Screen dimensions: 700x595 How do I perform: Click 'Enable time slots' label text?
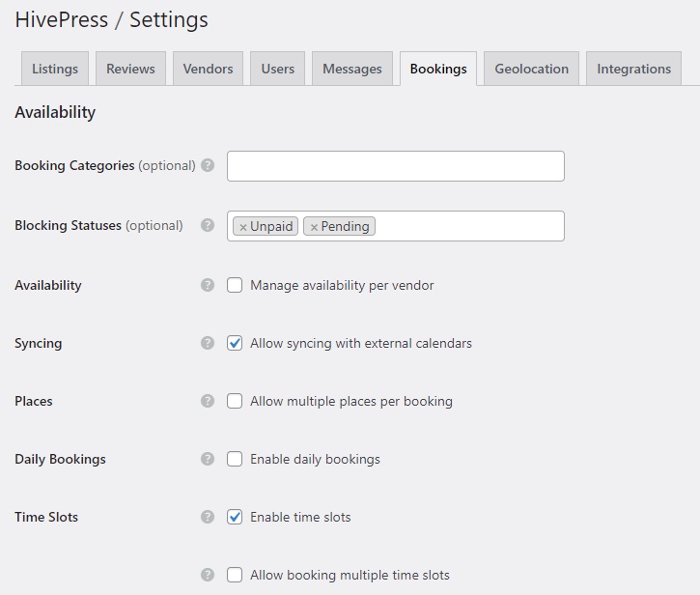click(x=300, y=517)
